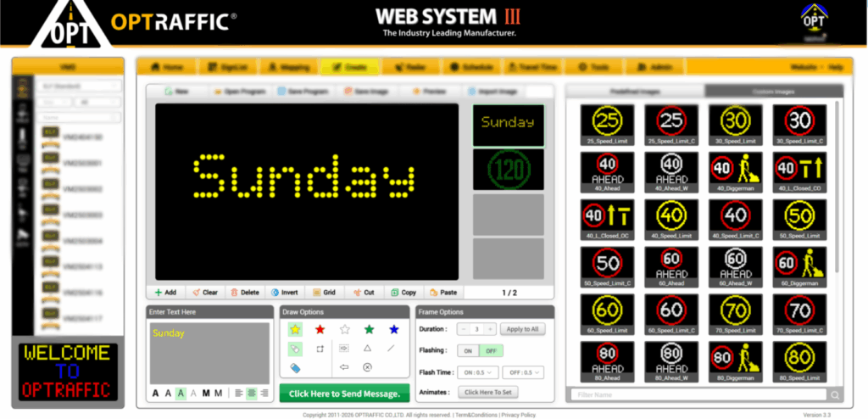Select the white star draw color

345,329
